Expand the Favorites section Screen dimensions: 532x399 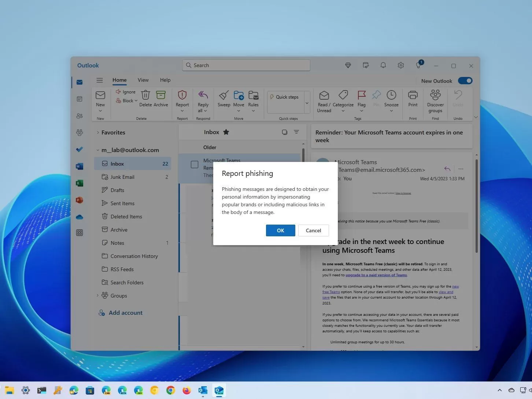coord(98,132)
